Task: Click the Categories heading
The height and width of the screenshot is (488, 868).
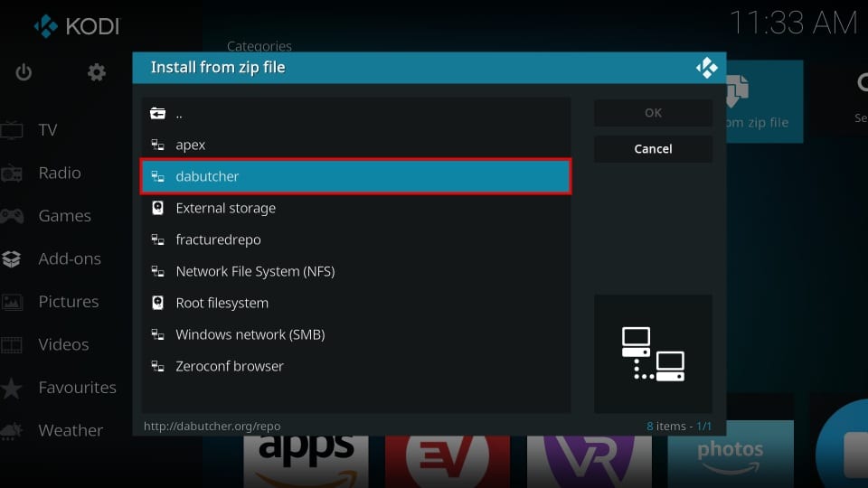Action: tap(259, 46)
